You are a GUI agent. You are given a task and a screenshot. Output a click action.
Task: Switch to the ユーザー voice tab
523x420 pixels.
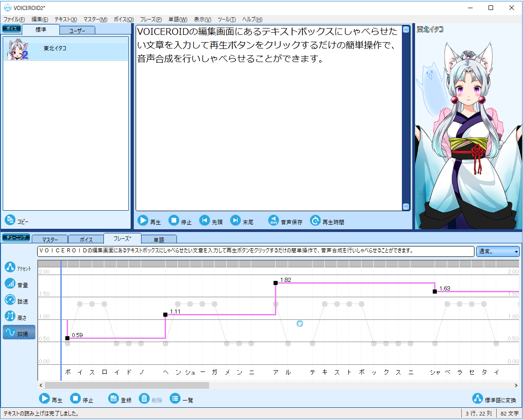coord(78,31)
